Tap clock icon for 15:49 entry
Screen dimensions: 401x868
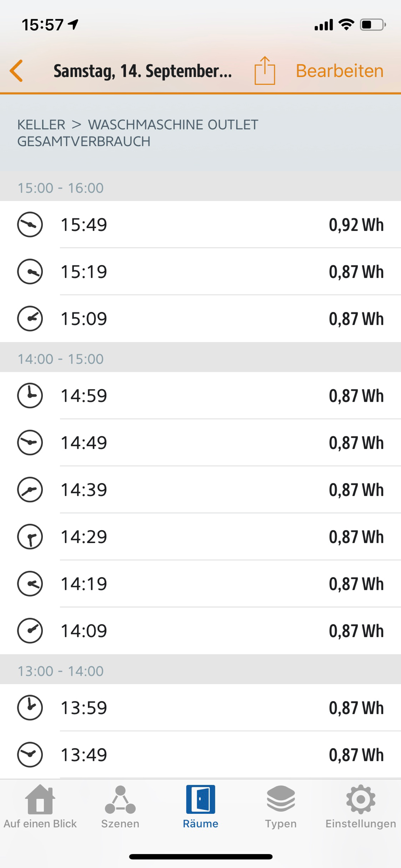30,225
